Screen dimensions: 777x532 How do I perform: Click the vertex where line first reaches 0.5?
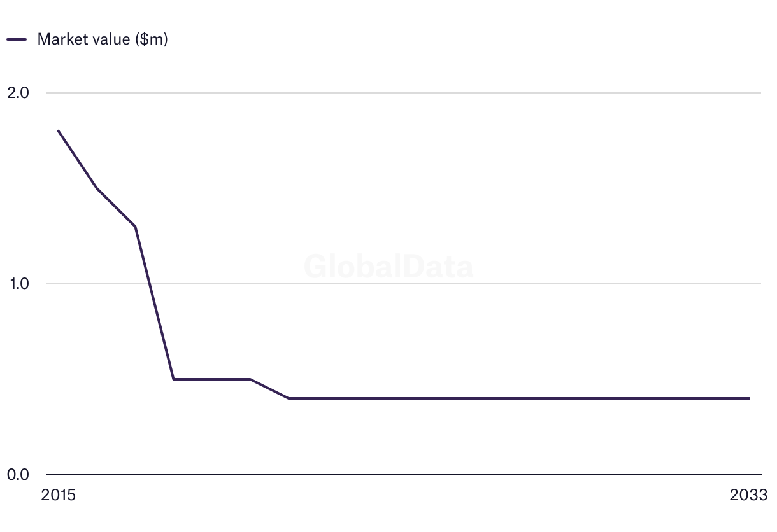(173, 379)
